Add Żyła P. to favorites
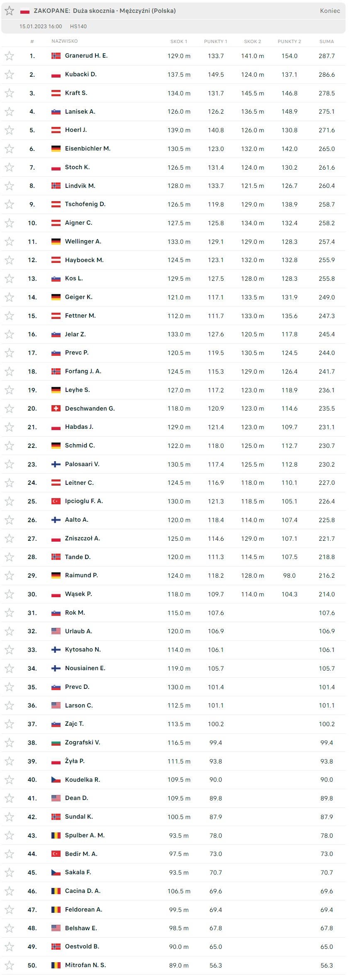 pos(9,761)
